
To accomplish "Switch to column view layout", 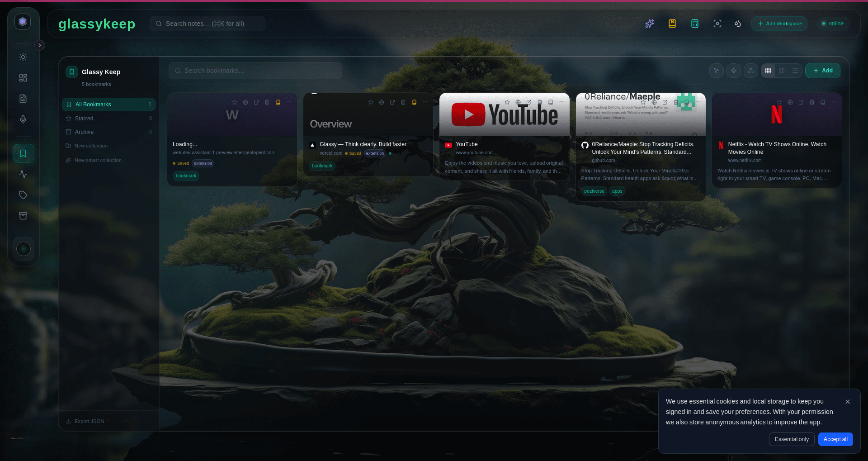I will [x=782, y=71].
